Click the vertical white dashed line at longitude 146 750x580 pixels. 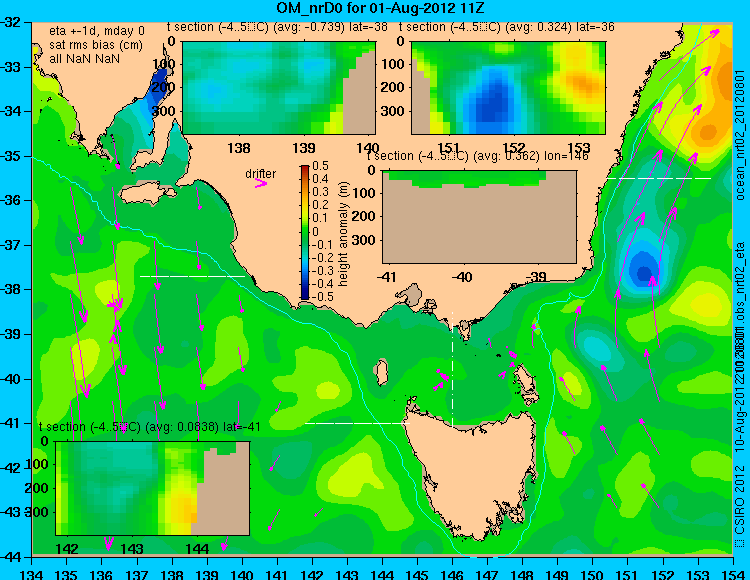[452, 368]
